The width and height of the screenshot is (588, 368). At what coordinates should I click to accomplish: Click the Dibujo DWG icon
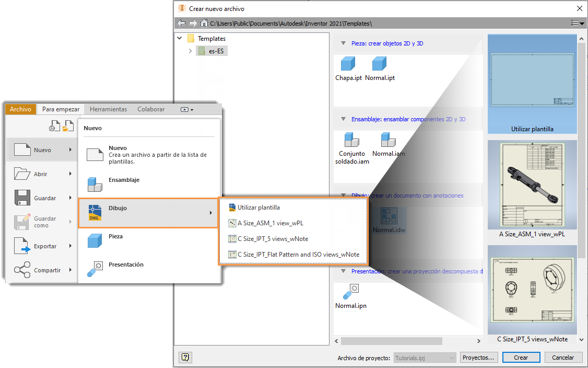click(x=95, y=213)
